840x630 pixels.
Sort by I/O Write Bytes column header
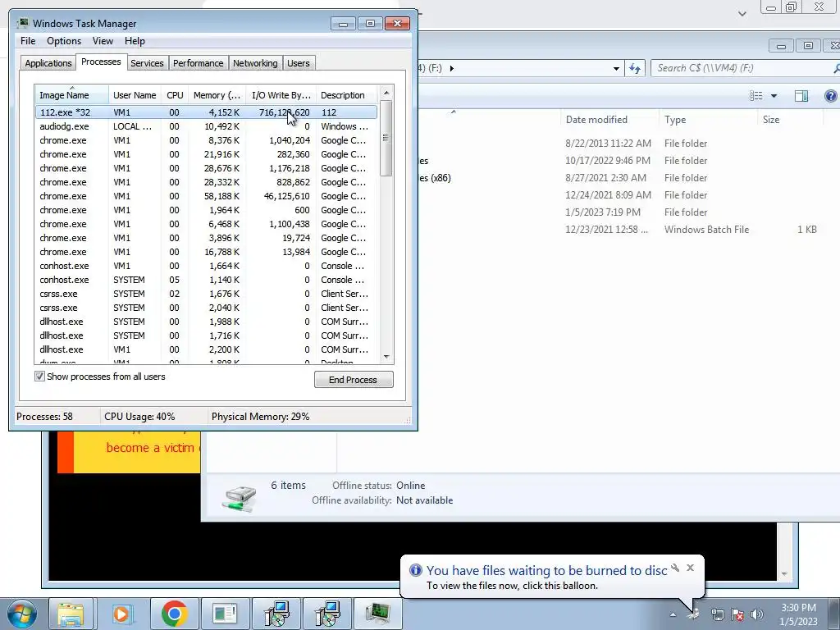pos(281,95)
